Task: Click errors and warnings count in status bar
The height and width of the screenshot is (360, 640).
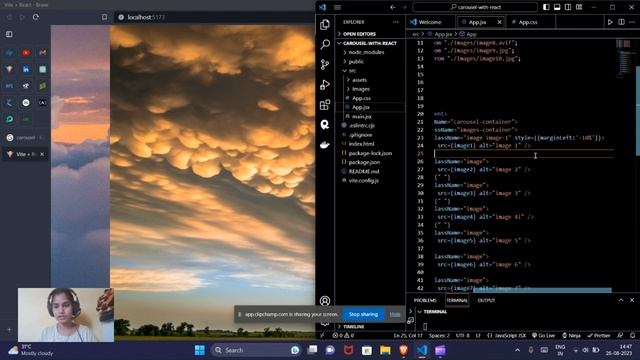Action: tap(343, 336)
